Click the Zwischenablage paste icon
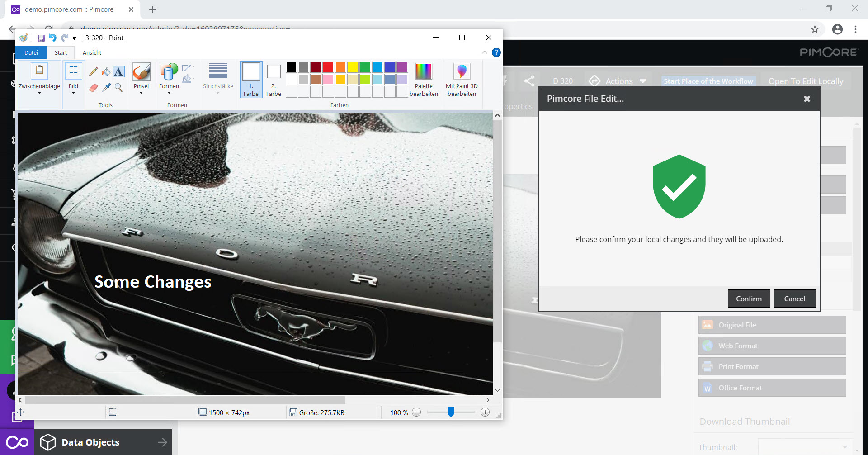Screen dimensions: 868x455 [x=39, y=71]
